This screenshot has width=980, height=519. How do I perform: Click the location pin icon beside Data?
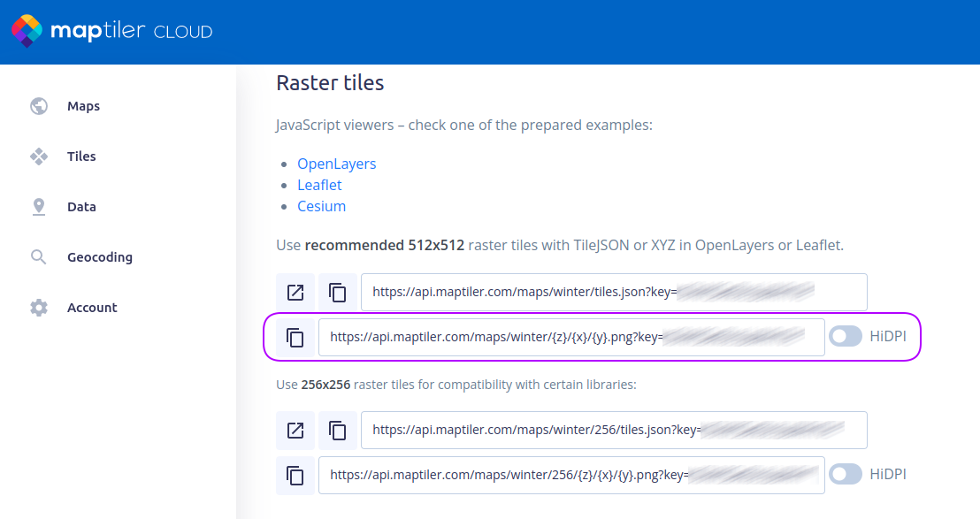pos(39,207)
